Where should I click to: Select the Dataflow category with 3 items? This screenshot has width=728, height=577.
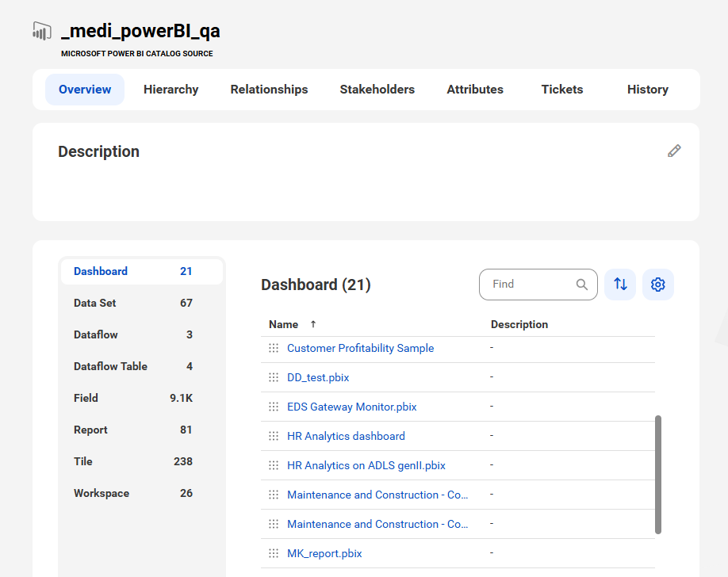pyautogui.click(x=142, y=334)
